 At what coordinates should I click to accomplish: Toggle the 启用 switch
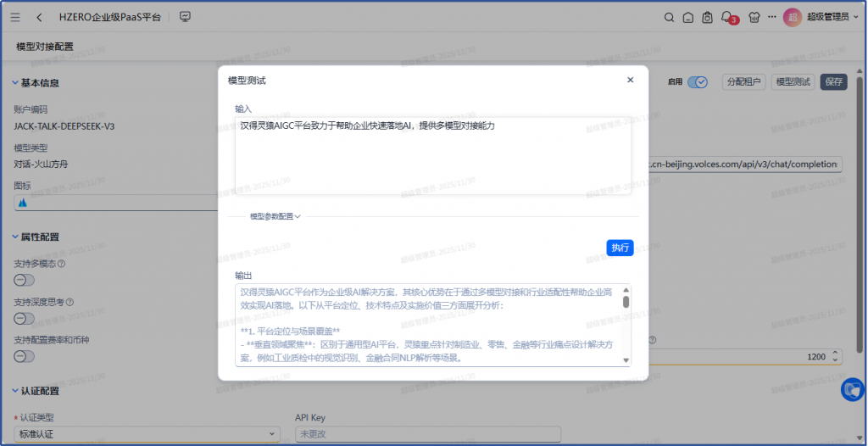click(698, 82)
